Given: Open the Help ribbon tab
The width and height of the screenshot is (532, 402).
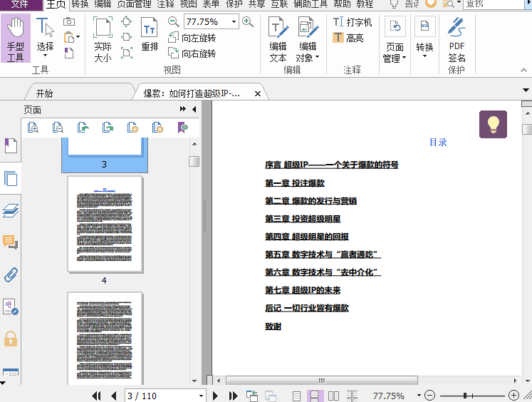Looking at the screenshot, I should [x=343, y=4].
